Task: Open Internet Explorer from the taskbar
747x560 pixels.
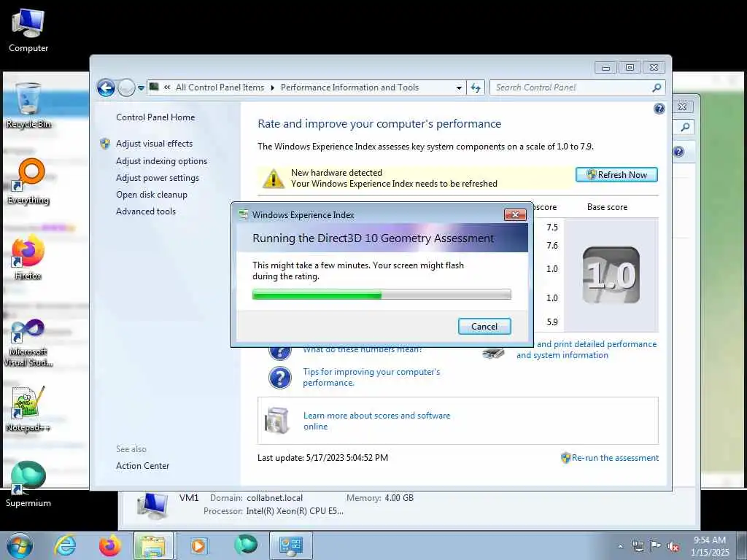Action: tap(65, 545)
